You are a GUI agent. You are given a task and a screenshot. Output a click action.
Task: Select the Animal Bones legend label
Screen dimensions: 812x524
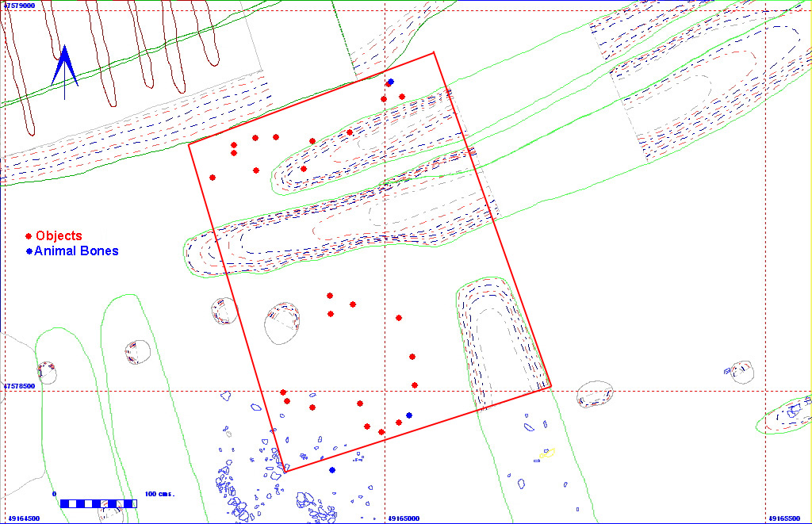coord(76,251)
